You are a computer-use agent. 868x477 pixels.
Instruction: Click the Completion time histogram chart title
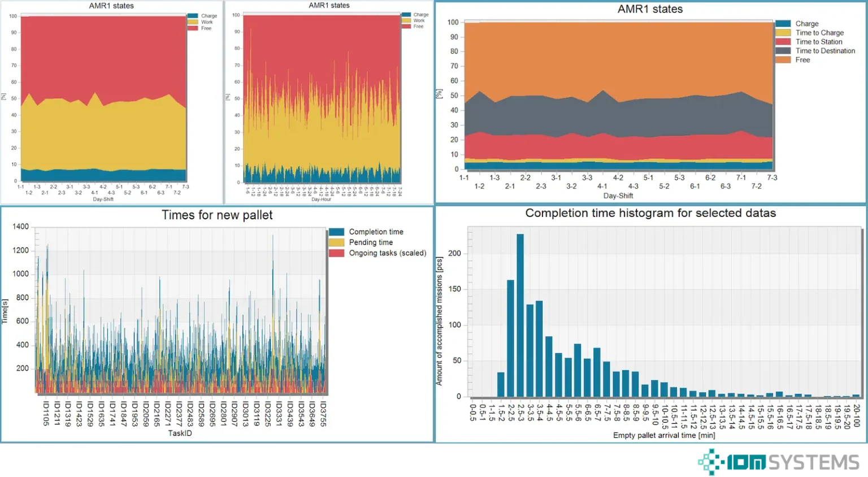pyautogui.click(x=650, y=213)
